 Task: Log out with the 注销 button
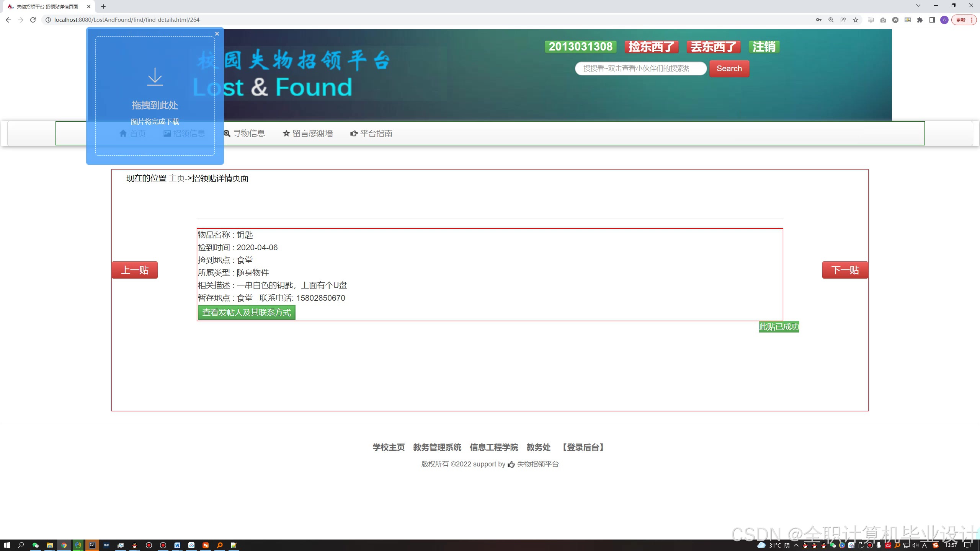(x=764, y=47)
